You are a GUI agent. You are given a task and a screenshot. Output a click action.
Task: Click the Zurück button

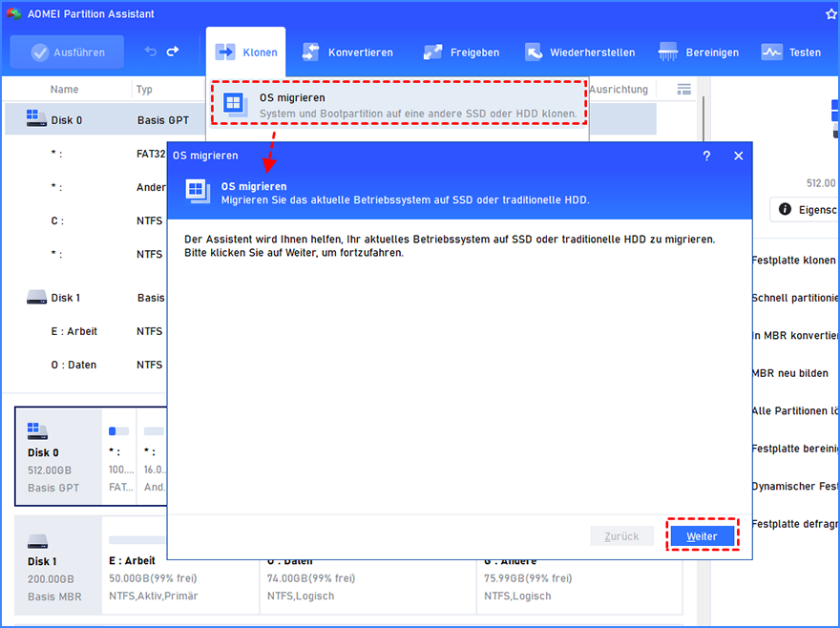(622, 535)
